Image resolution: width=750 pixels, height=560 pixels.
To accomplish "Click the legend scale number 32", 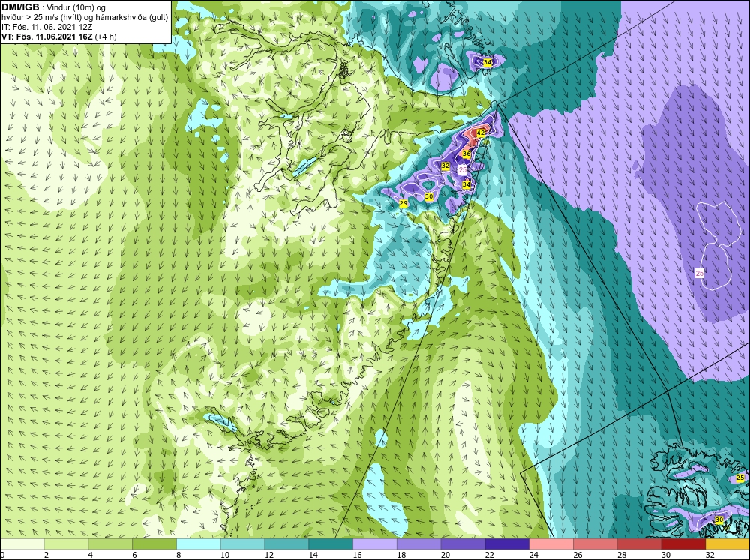I will click(710, 555).
